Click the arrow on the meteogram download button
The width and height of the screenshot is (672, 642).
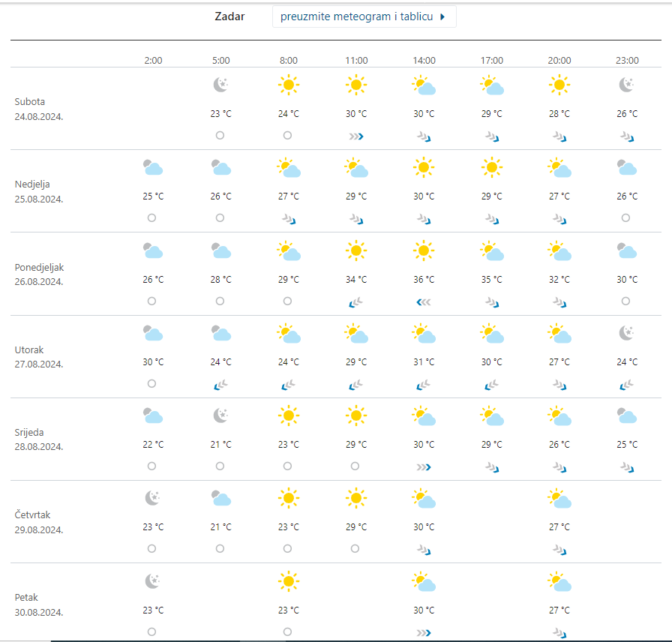[x=442, y=16]
